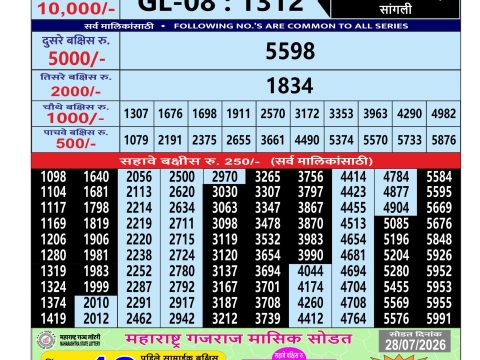Click the Maharashtra State Lottery logo emblem
Screen dimensions: 480x360
[46, 340]
